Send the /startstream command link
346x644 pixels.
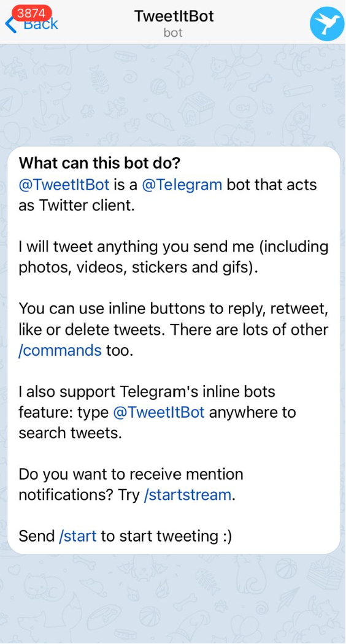(188, 496)
